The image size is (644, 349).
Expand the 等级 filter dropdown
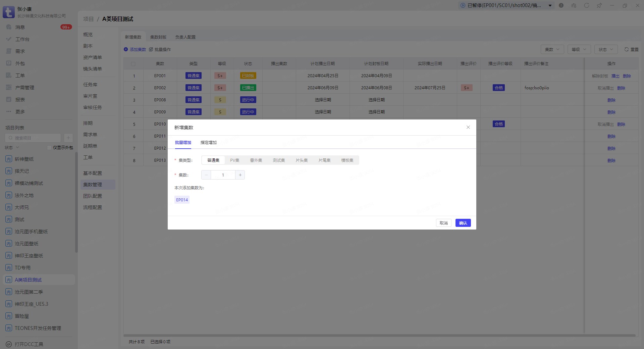tap(579, 49)
